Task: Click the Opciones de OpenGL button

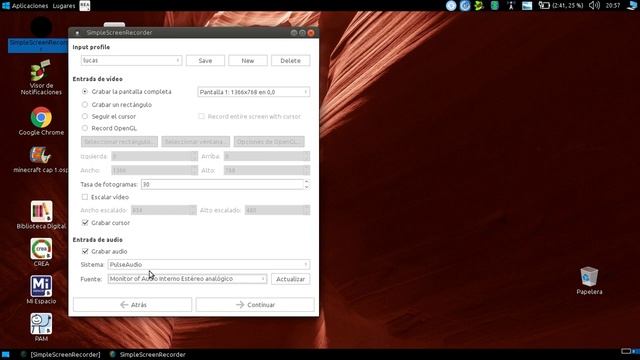Action: (x=269, y=142)
